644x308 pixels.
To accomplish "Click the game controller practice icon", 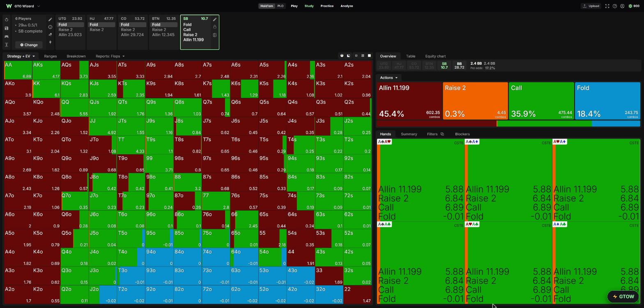I will pos(7,37).
